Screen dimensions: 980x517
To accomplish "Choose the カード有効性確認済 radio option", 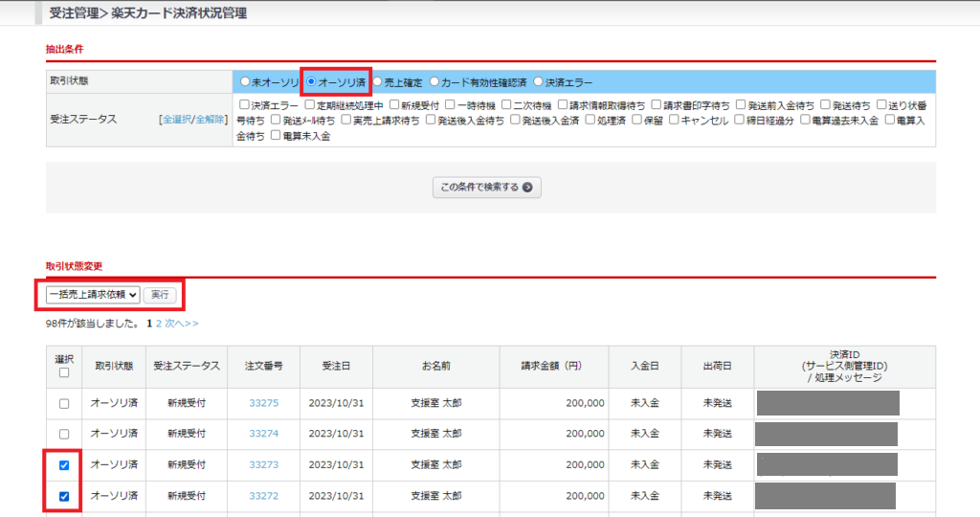I will tap(434, 82).
